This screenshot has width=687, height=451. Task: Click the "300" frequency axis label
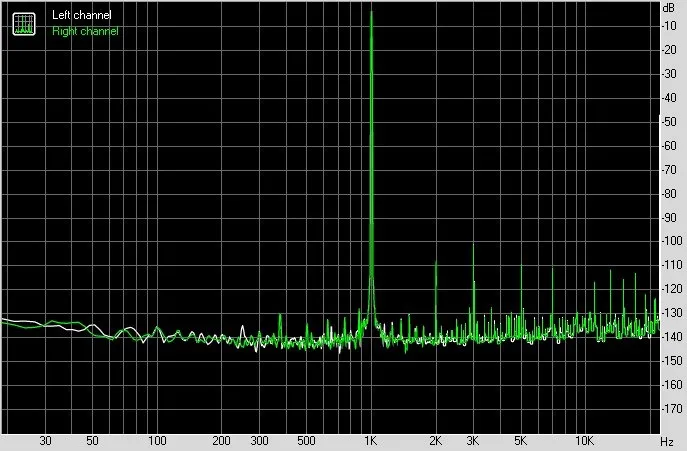pyautogui.click(x=259, y=441)
